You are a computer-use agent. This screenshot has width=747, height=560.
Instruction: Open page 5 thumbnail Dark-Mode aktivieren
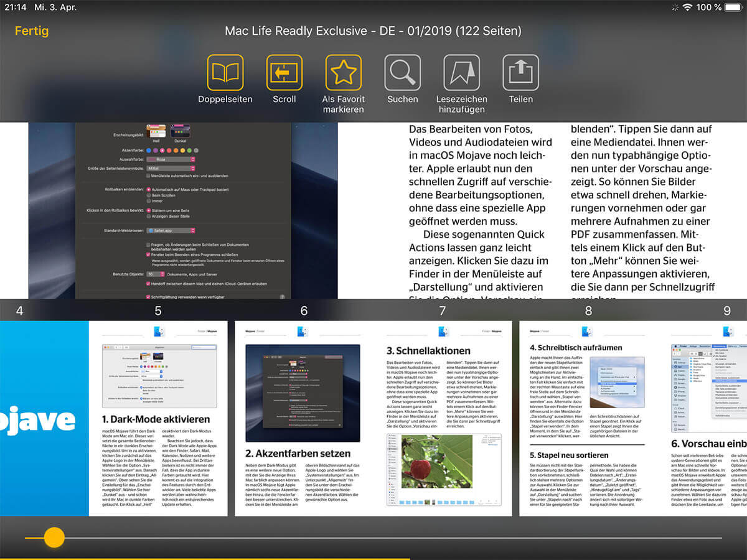click(x=158, y=418)
